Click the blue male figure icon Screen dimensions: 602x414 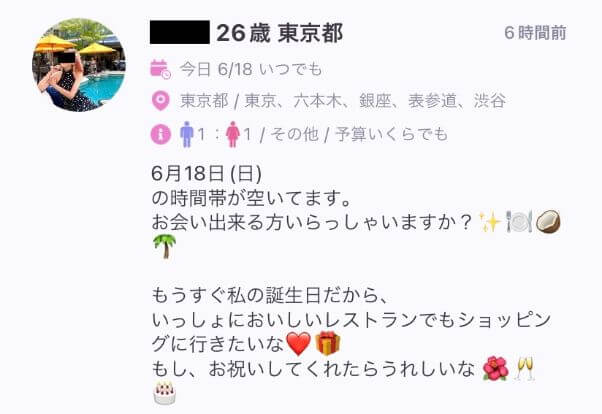click(x=187, y=134)
